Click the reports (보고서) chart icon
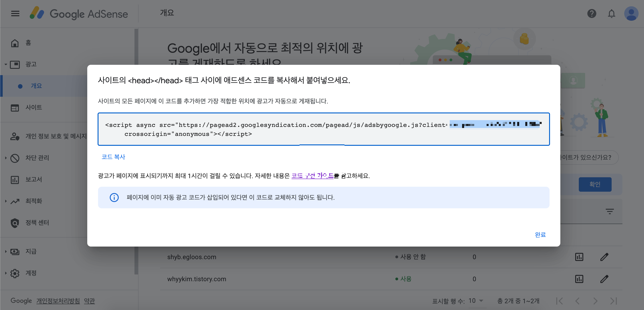This screenshot has width=644, height=310. [x=15, y=180]
